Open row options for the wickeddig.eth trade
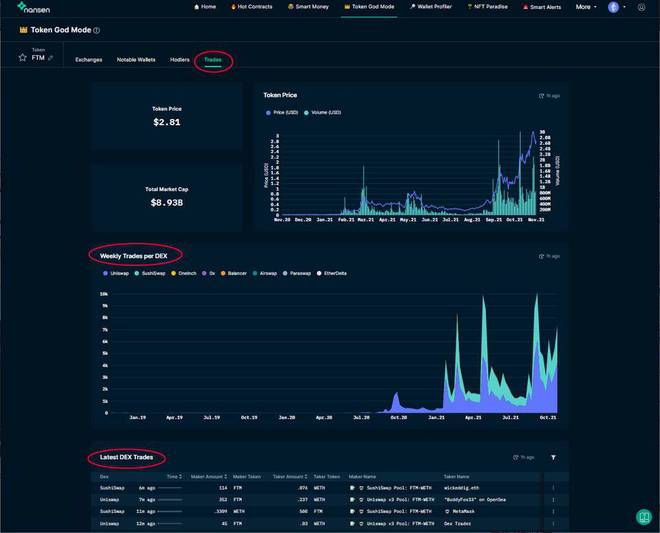660x533 pixels. [x=553, y=488]
